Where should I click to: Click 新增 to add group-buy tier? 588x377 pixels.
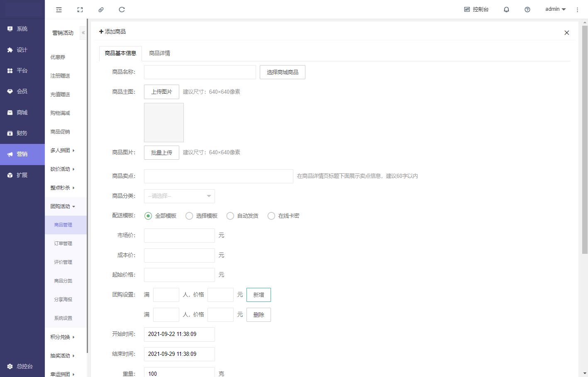(x=259, y=295)
